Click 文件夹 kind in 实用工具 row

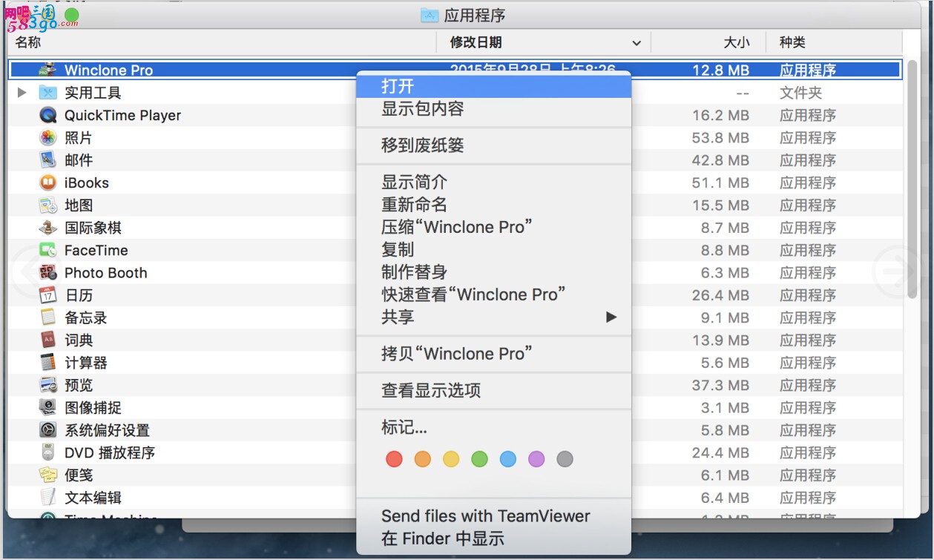tap(801, 93)
